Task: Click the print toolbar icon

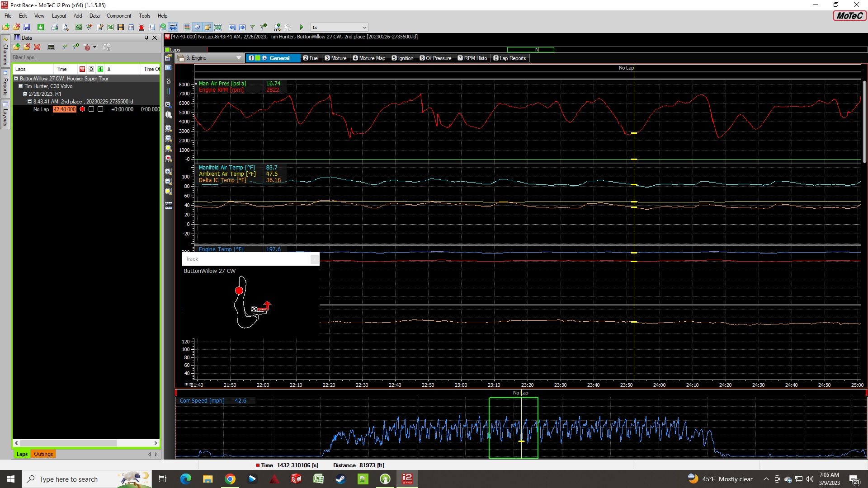Action: (55, 28)
